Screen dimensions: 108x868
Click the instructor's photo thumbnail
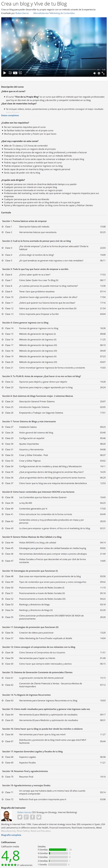(x=7, y=816)
